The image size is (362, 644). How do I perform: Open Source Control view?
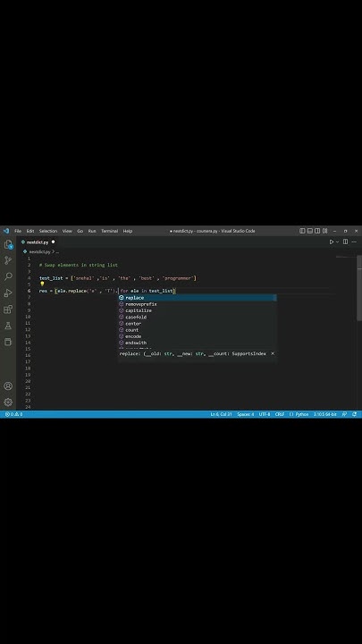(x=8, y=260)
